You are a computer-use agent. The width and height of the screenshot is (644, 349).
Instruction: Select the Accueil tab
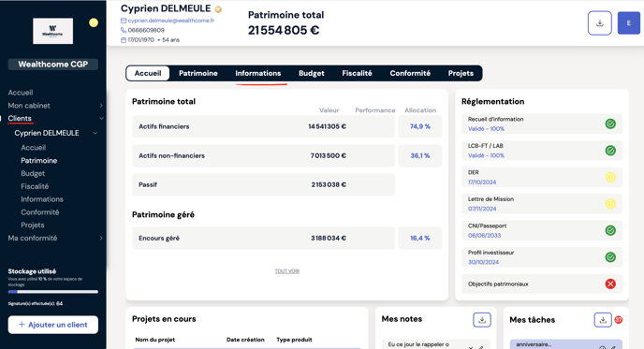148,73
